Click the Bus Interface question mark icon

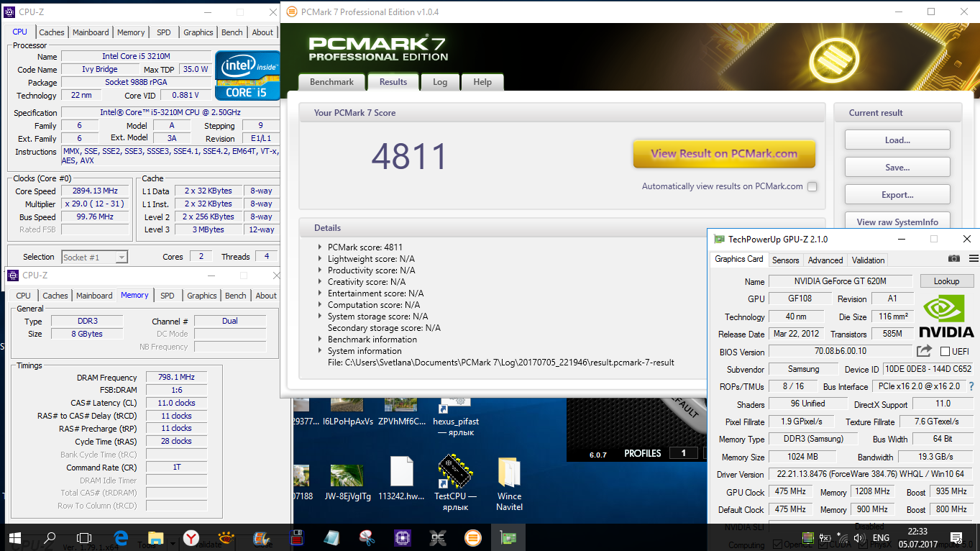pyautogui.click(x=971, y=386)
